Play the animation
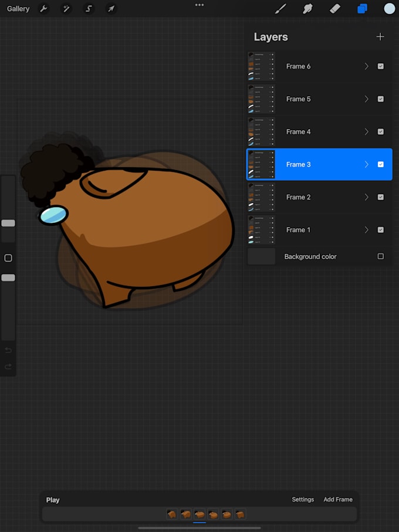 [53, 500]
